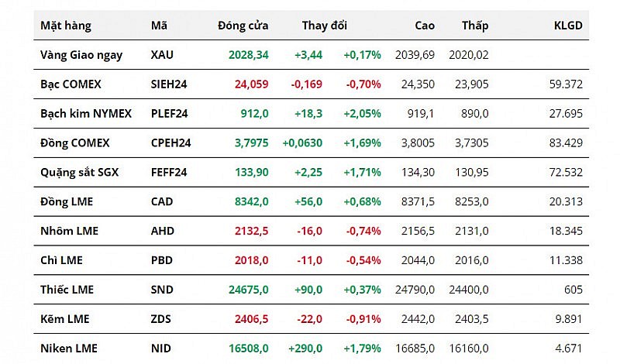Select the KLGD column header

click(568, 26)
